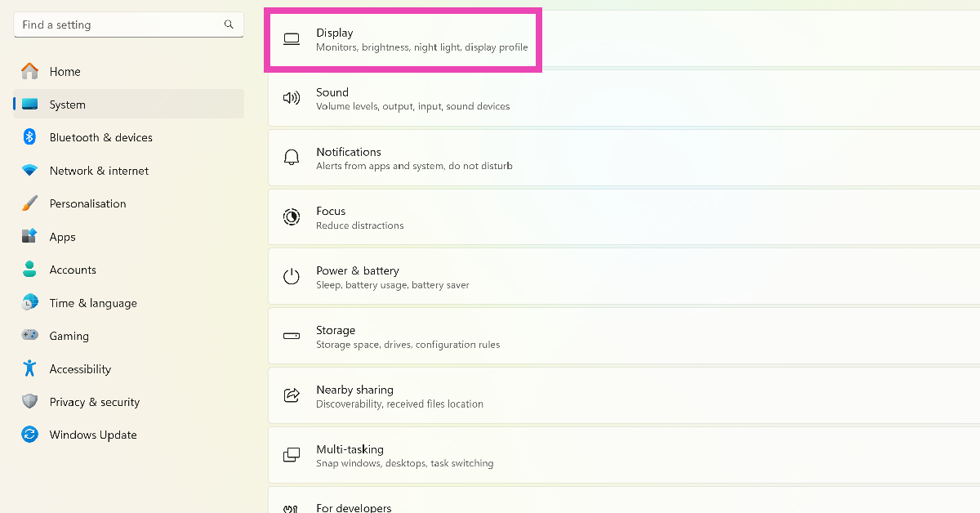Click the Focus icon

(292, 217)
